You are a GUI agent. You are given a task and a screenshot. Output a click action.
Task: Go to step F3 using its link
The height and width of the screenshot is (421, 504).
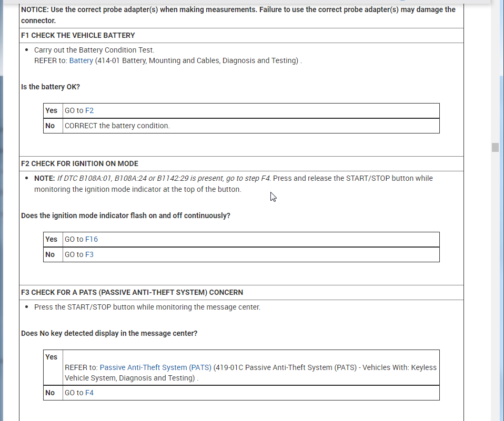pyautogui.click(x=89, y=254)
